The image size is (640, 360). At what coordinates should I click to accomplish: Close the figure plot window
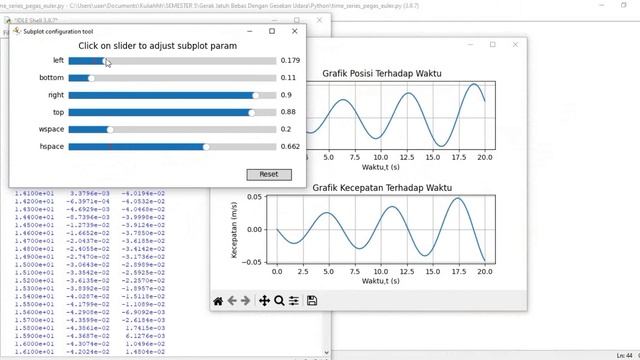click(516, 44)
